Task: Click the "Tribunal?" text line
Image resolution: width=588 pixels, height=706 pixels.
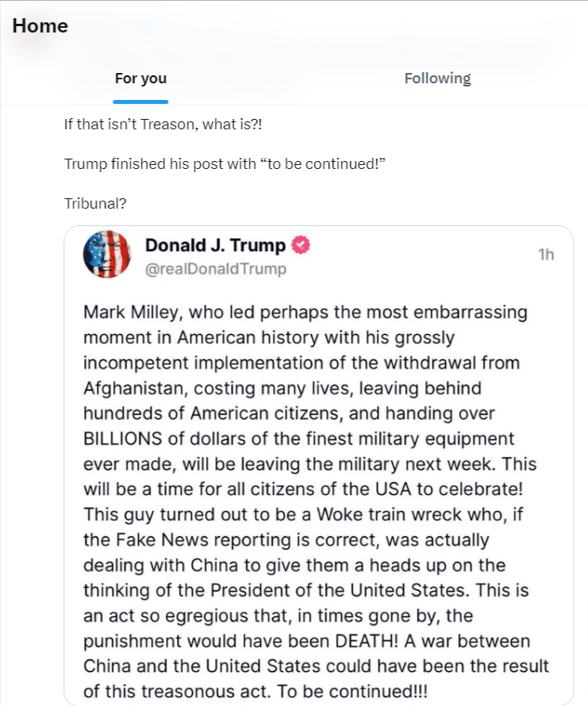Action: coord(95,204)
